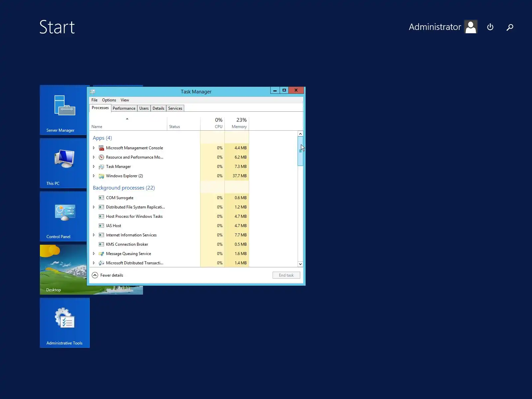Click the Task Manager title bar icon
Viewport: 532px width, 399px height.
[92, 92]
